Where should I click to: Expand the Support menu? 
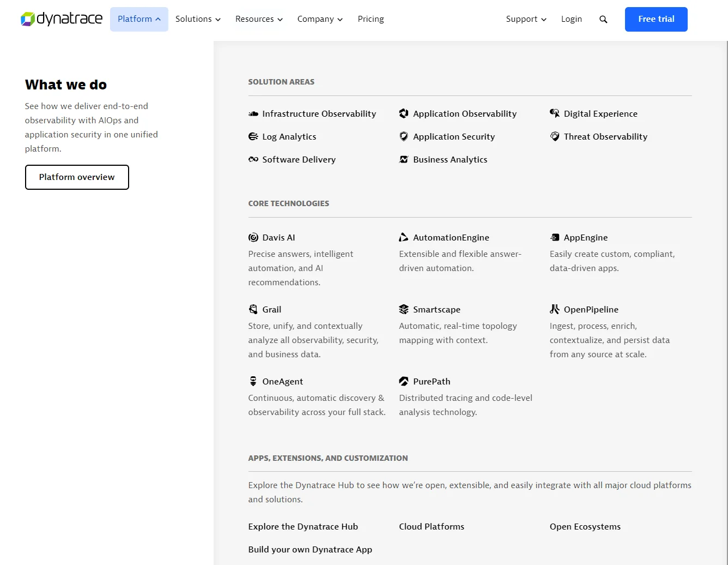tap(526, 19)
